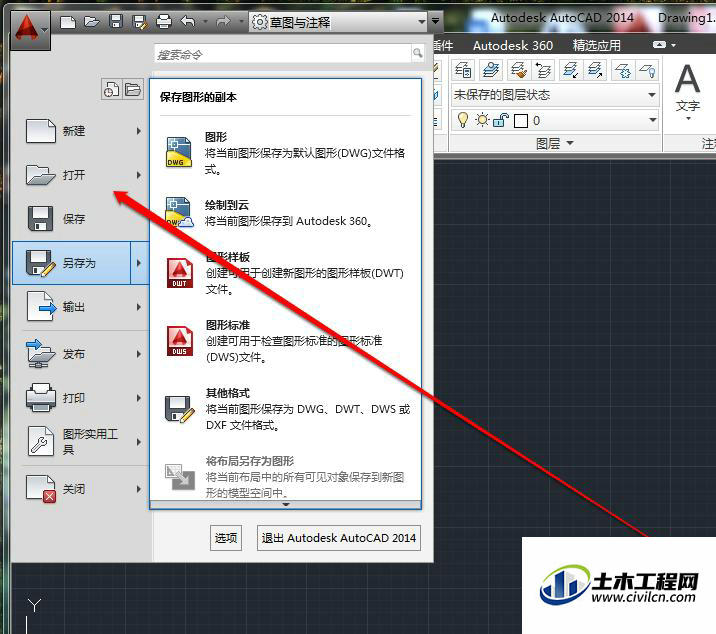Click the make object's layer current icon
This screenshot has height=634, width=716.
pos(491,70)
